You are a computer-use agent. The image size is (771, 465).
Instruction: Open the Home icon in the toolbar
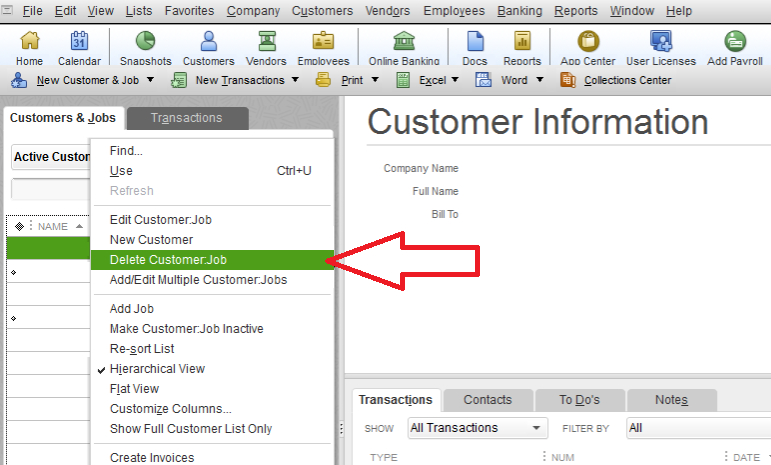point(30,41)
